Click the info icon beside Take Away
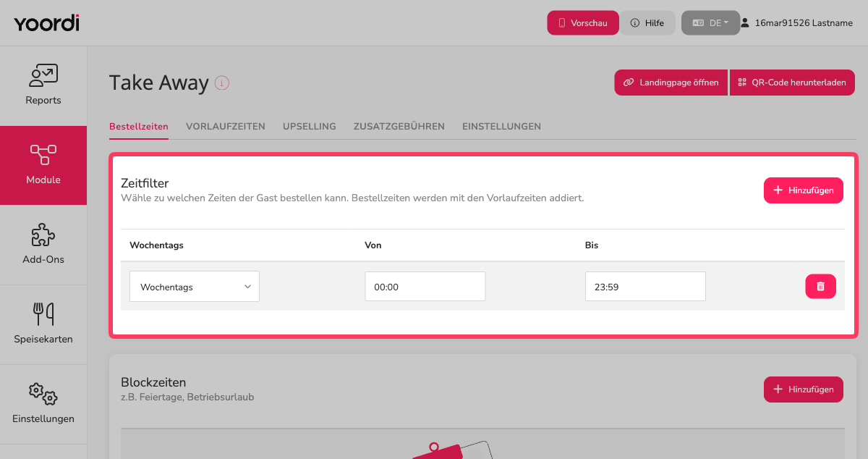This screenshot has height=459, width=868. [222, 83]
